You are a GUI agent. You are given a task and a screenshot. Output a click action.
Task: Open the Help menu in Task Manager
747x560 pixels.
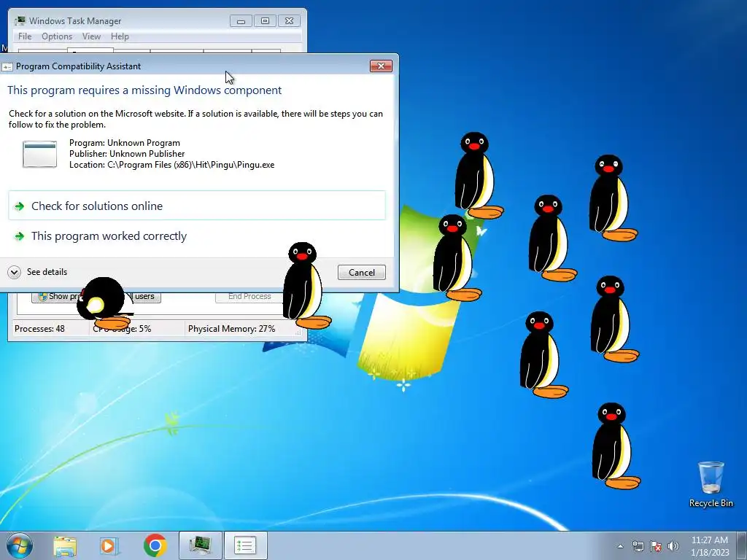(x=120, y=36)
